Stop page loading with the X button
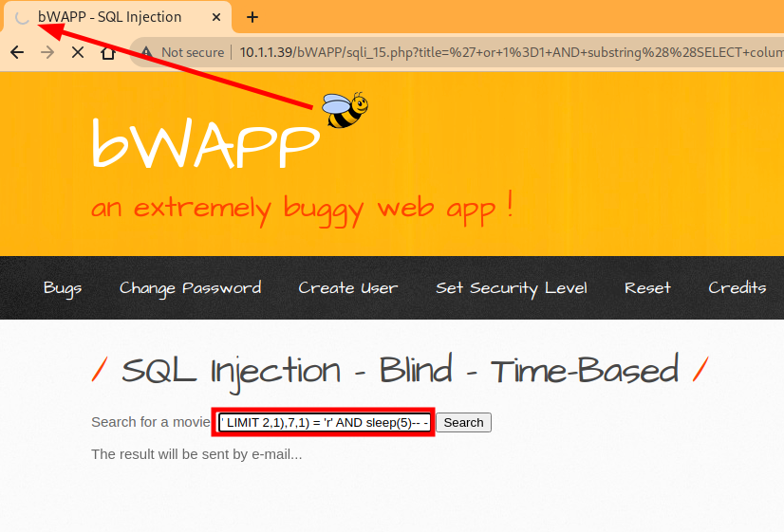784x532 pixels. 78,52
